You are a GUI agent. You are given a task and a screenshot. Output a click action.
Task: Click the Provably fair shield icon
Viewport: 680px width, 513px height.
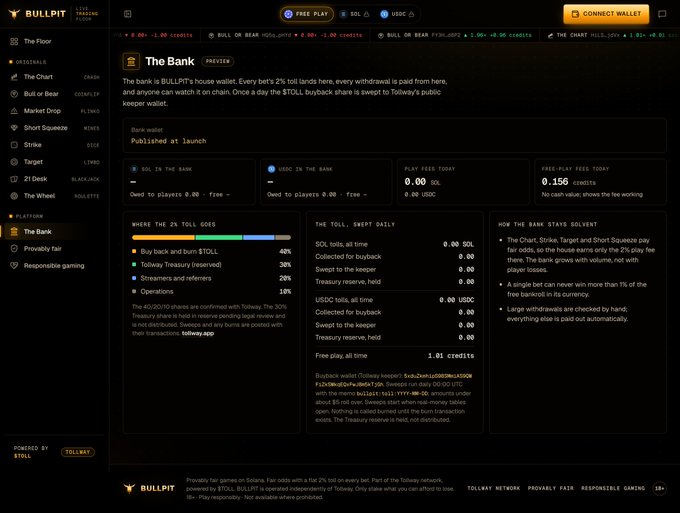14,248
